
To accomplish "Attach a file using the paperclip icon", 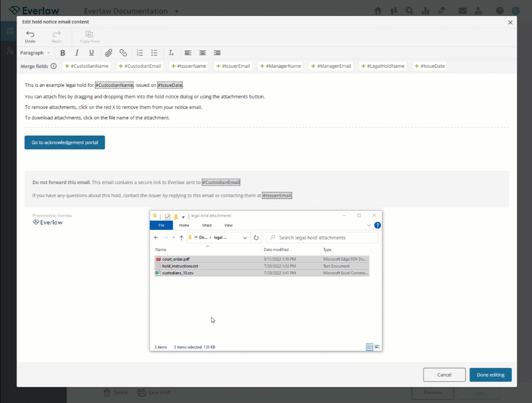I will 109,53.
